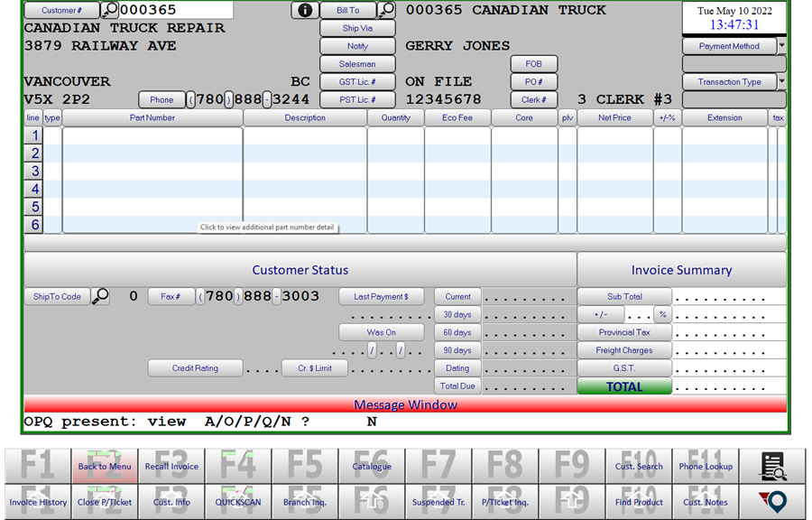Select the FOB button

(534, 64)
